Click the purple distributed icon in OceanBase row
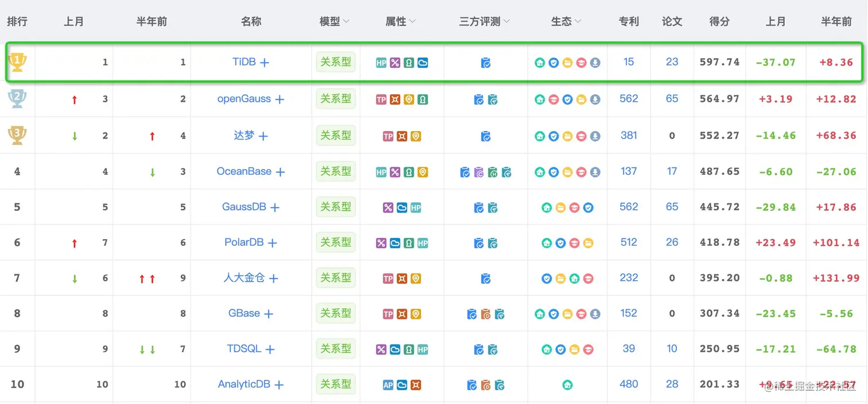The height and width of the screenshot is (404, 868). click(395, 172)
